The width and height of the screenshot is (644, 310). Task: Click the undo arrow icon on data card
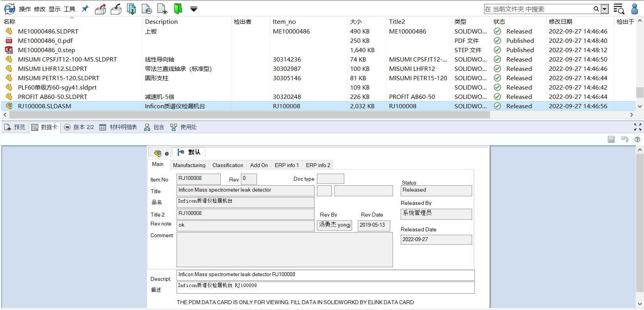coord(625,139)
